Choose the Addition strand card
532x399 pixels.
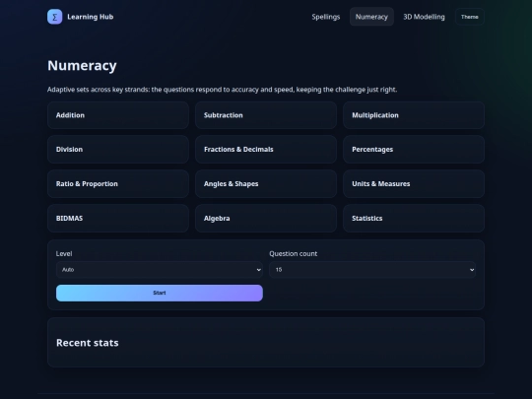click(118, 115)
